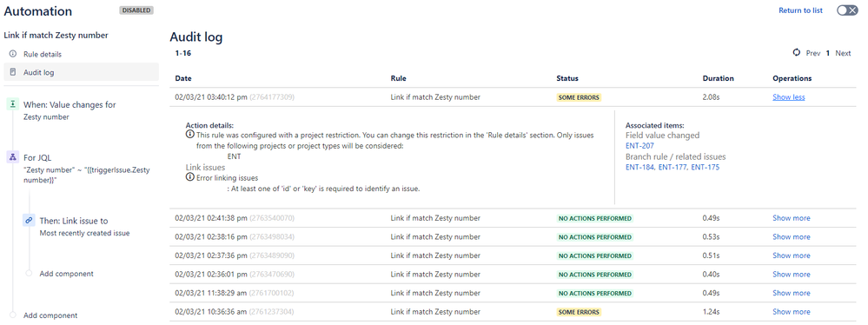Screen dimensions: 868x325
Task: Open the Then: Link issue to action
Action: [84, 227]
